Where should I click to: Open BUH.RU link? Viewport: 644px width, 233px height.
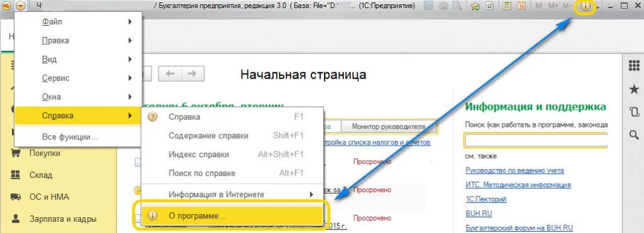click(x=479, y=214)
